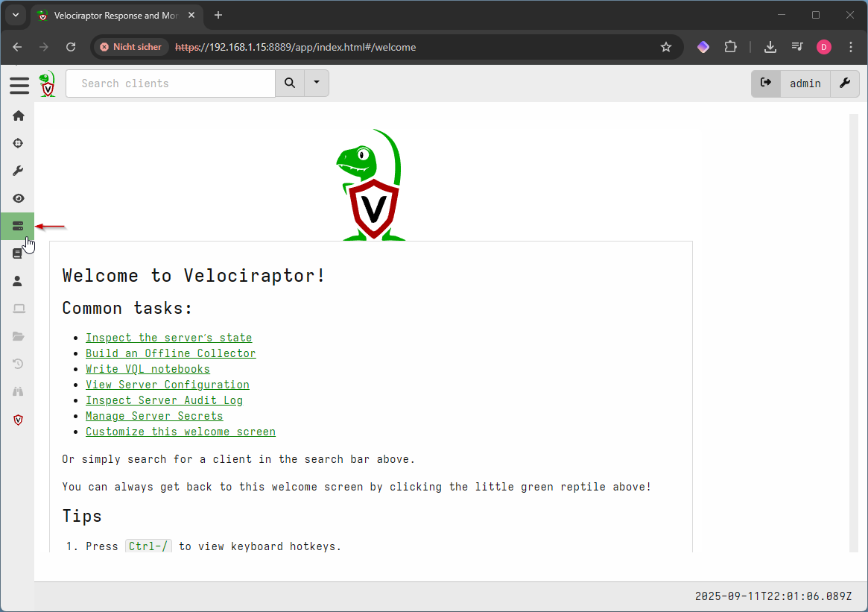Open Chrome three-dot menu
This screenshot has width=868, height=612.
pos(851,47)
